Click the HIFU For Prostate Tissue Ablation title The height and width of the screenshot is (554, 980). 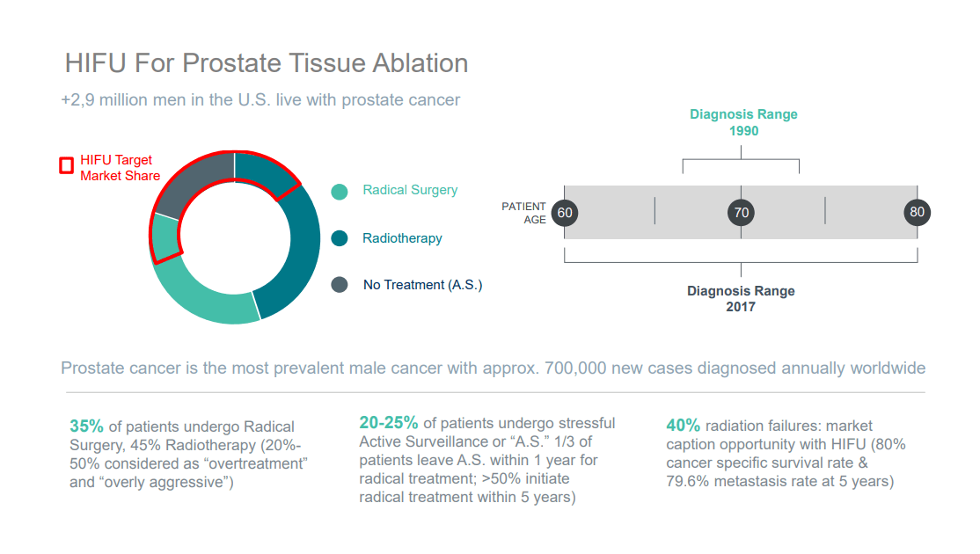[267, 63]
